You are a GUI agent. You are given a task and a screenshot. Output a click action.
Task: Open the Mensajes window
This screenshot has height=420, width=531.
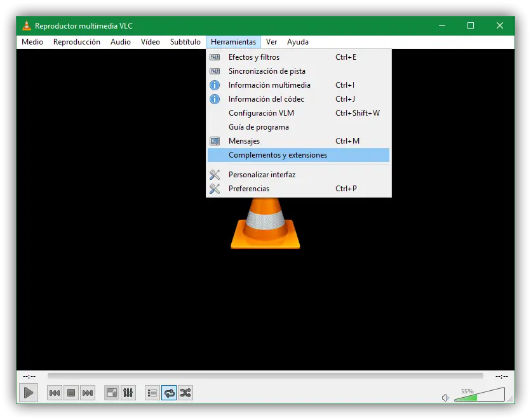coord(299,141)
